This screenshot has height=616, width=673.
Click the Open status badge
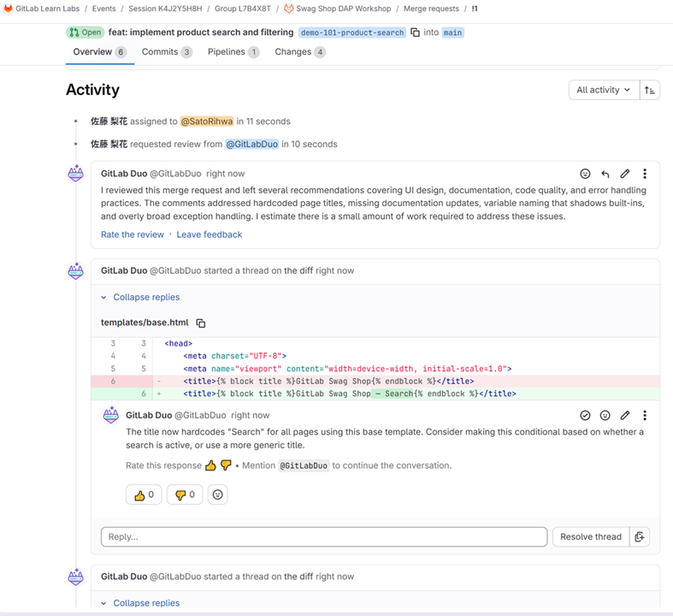86,33
